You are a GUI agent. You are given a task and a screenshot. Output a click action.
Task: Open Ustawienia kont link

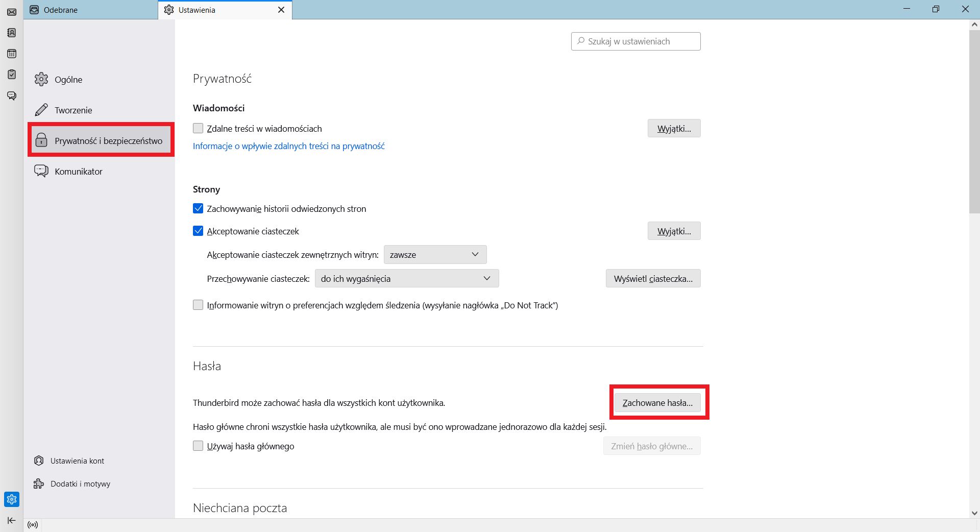(x=69, y=461)
